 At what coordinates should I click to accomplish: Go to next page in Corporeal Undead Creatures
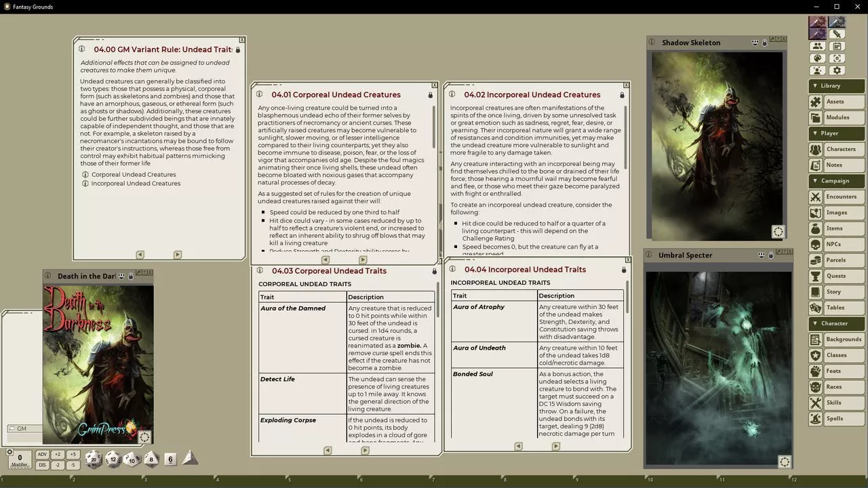(363, 260)
